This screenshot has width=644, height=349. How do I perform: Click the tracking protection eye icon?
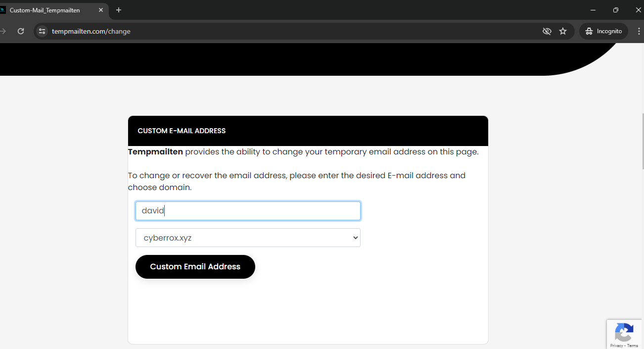547,31
